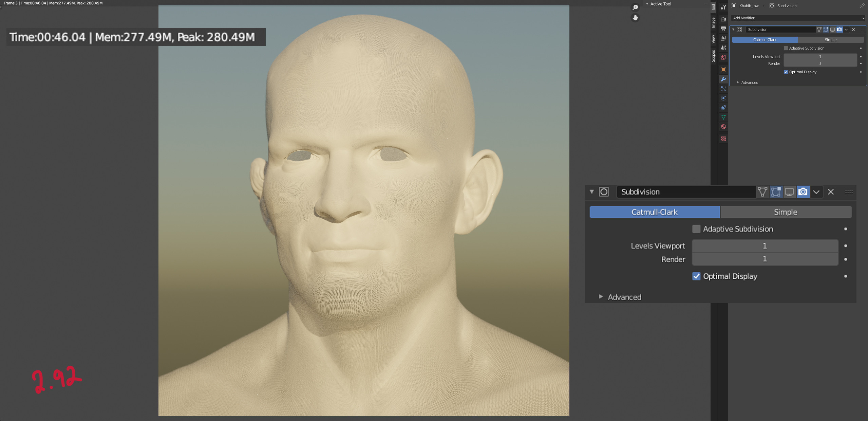
Task: Open the Object Constraints properties icon
Action: pyautogui.click(x=723, y=108)
